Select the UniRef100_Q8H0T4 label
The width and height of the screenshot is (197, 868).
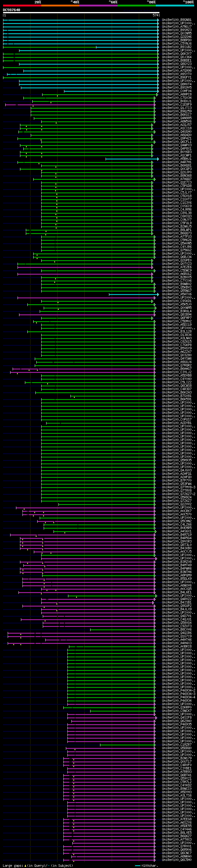pos(177,84)
